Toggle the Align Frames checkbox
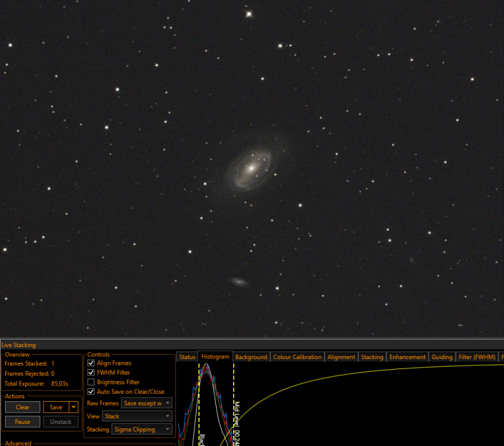This screenshot has height=446, width=504. tap(91, 363)
